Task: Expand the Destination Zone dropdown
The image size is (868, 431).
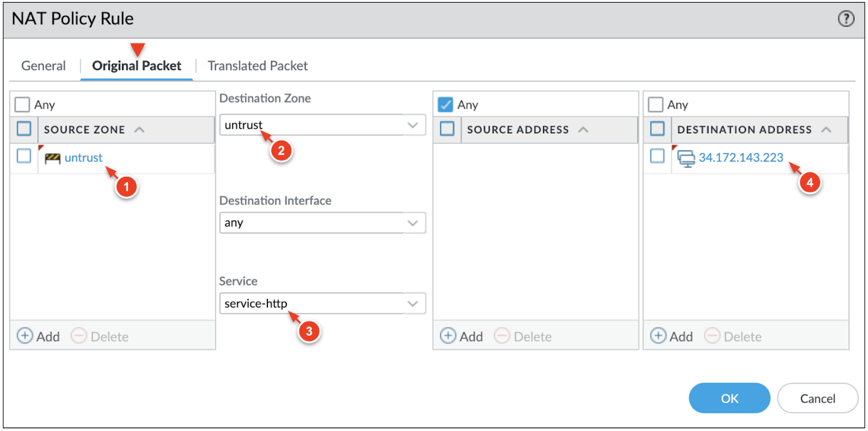Action: tap(412, 125)
